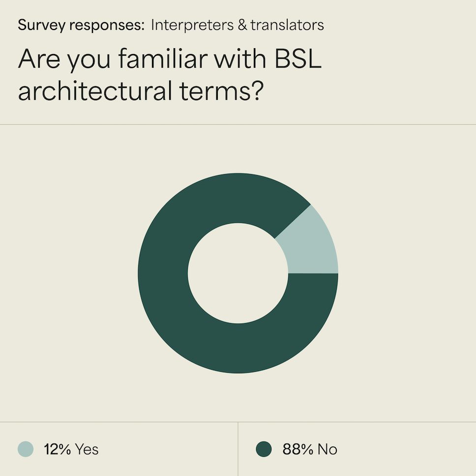The height and width of the screenshot is (476, 476).
Task: Click the "Interpreters & translators" text
Action: (x=238, y=25)
